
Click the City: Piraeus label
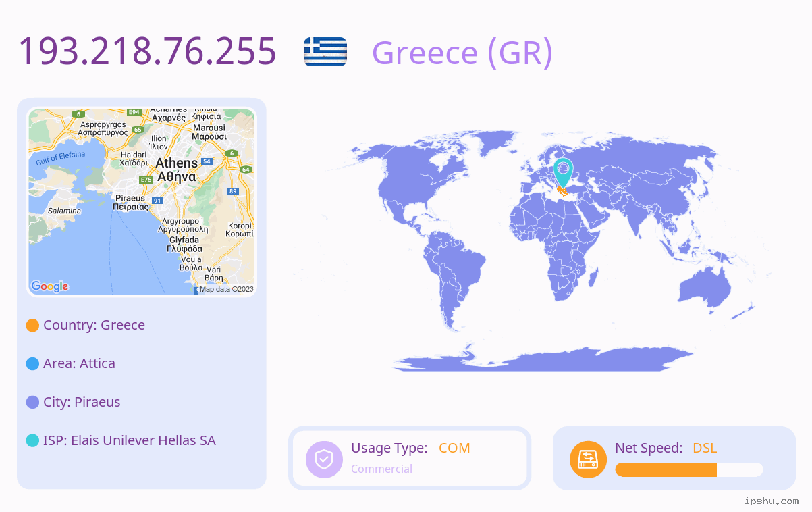click(x=82, y=402)
